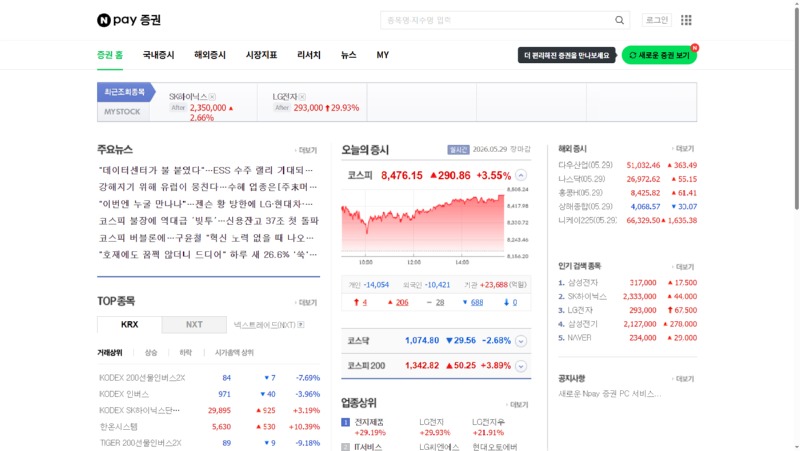Open 더보기 next to TOP종목
Screen dimensions: 800x451
(x=306, y=303)
